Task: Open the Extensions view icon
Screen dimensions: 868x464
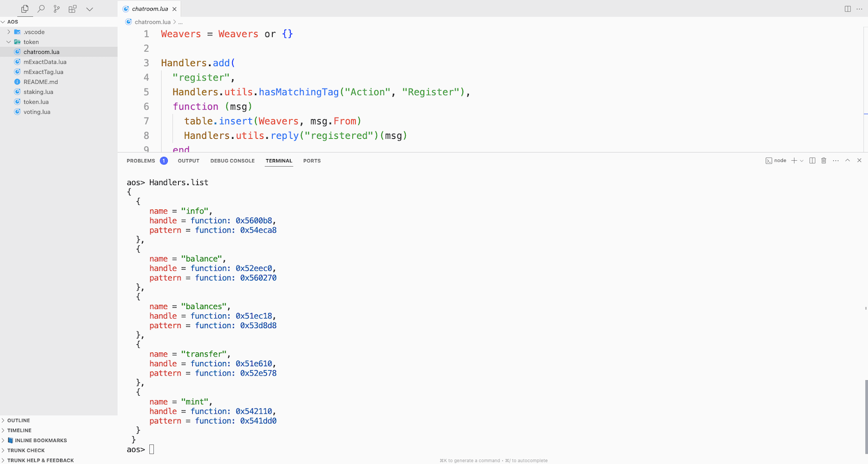Action: tap(72, 9)
